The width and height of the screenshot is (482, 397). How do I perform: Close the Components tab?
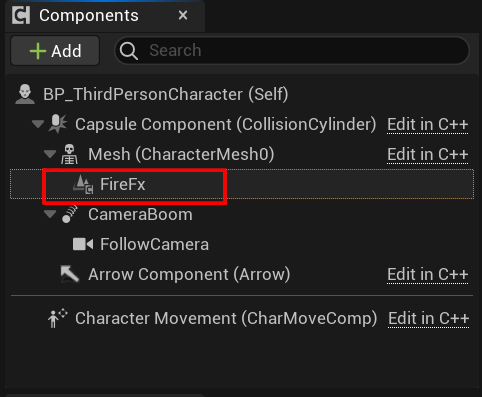[x=183, y=15]
